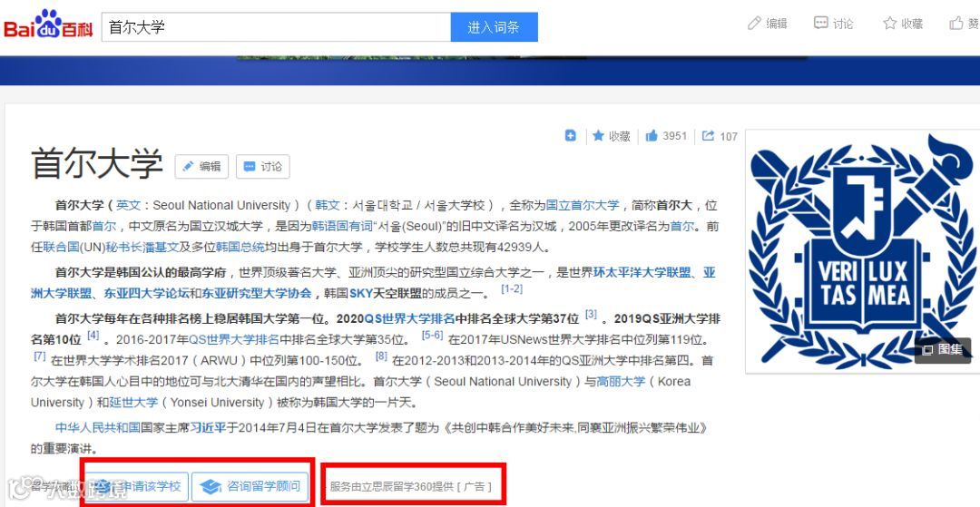Click the 咨询留学顾问 button

click(250, 486)
